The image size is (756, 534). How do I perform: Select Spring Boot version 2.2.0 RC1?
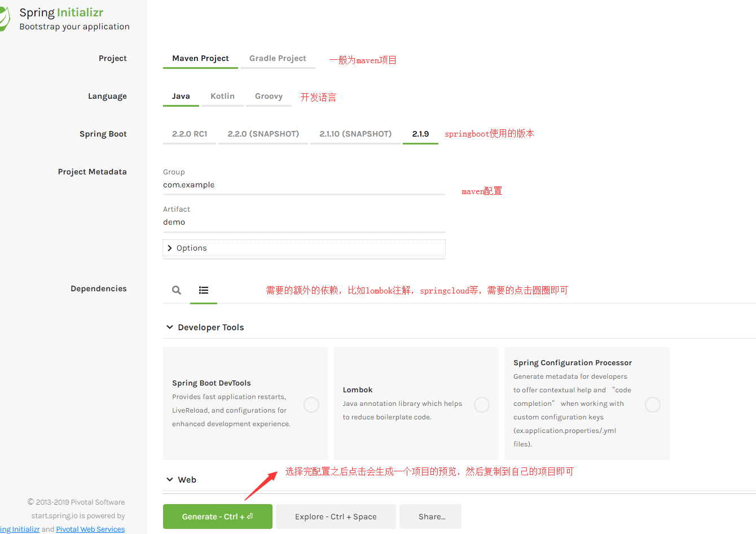point(190,134)
